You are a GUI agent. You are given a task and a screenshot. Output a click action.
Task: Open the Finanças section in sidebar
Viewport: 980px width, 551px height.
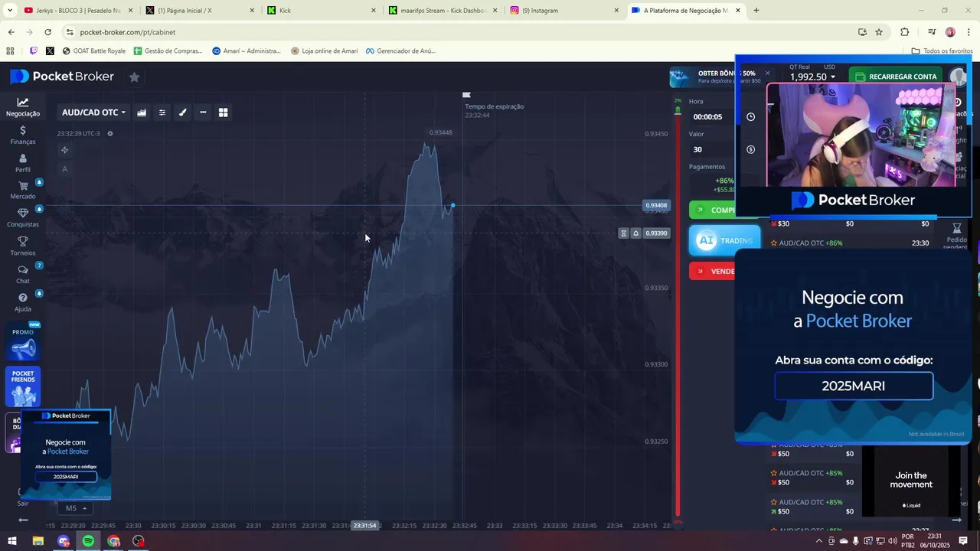tap(23, 135)
